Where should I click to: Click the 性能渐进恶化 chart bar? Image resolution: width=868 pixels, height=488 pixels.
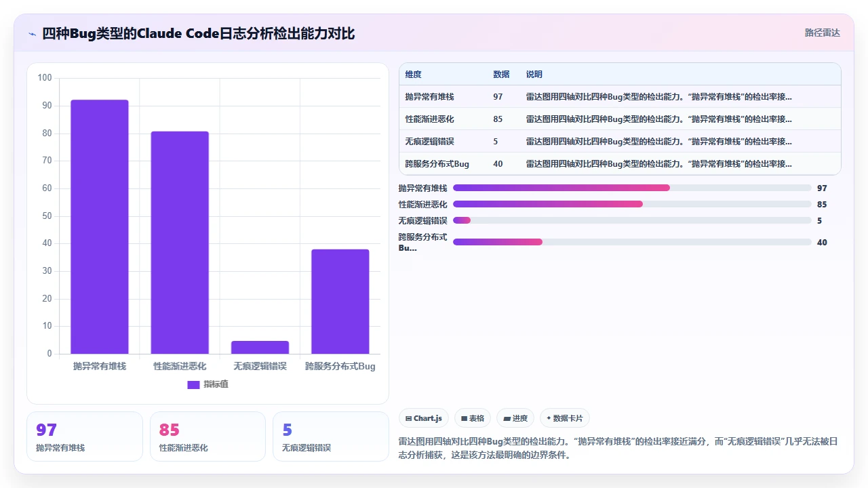click(x=180, y=243)
